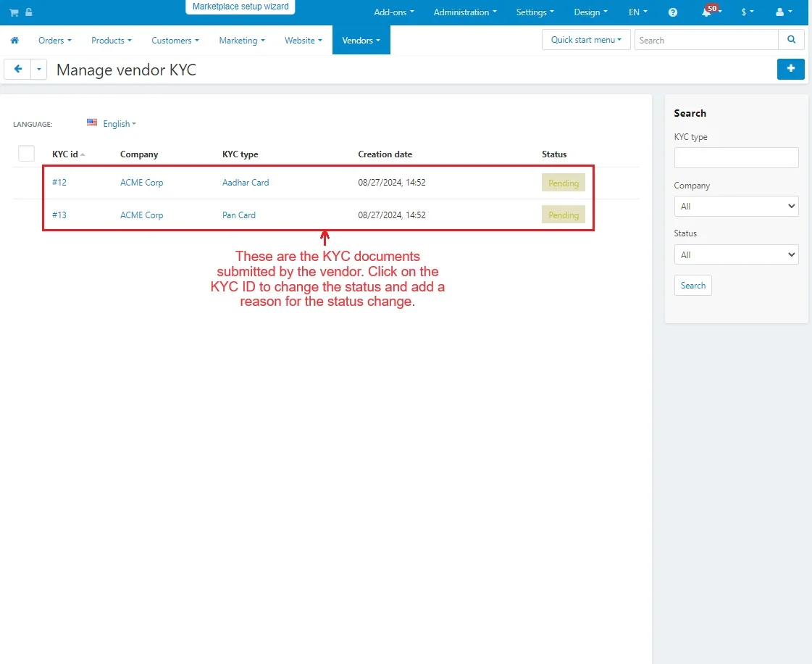Click the shopping cart icon in top bar

tap(14, 12)
